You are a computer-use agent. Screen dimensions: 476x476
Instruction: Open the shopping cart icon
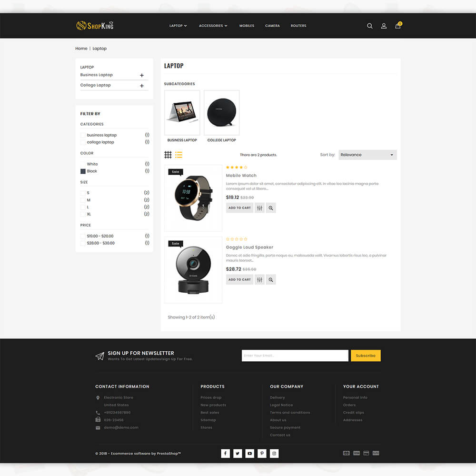click(x=398, y=26)
